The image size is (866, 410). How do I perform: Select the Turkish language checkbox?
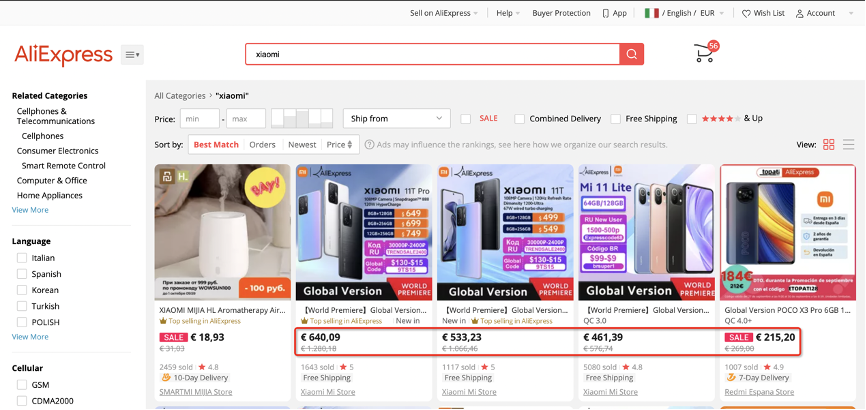22,306
